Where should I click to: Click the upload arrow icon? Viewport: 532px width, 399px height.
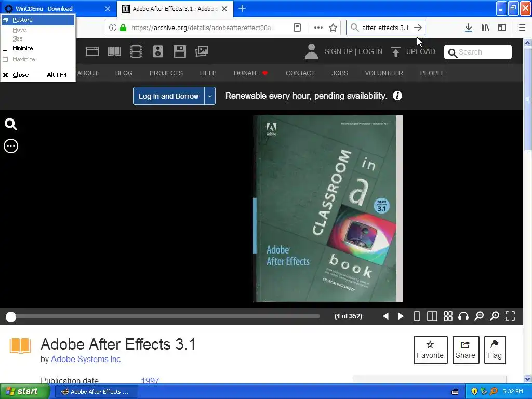coord(395,51)
